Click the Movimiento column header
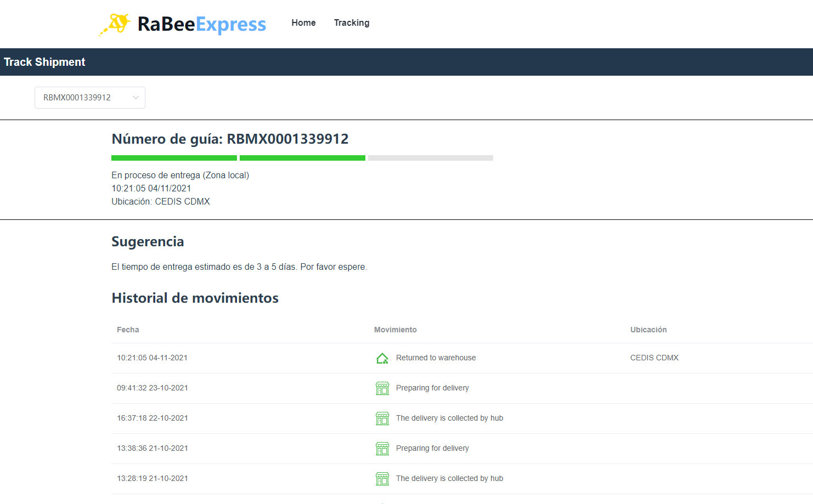The image size is (813, 504). 395,330
